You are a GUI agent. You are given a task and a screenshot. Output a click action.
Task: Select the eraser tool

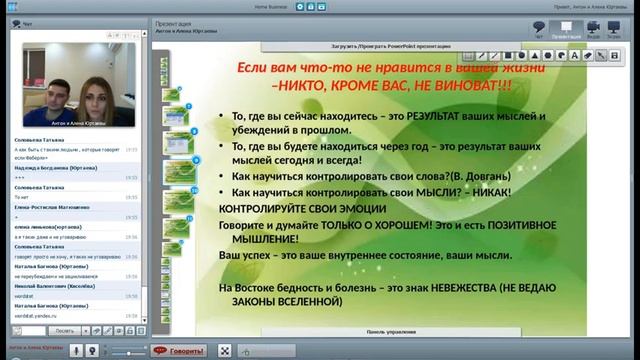[x=588, y=56]
